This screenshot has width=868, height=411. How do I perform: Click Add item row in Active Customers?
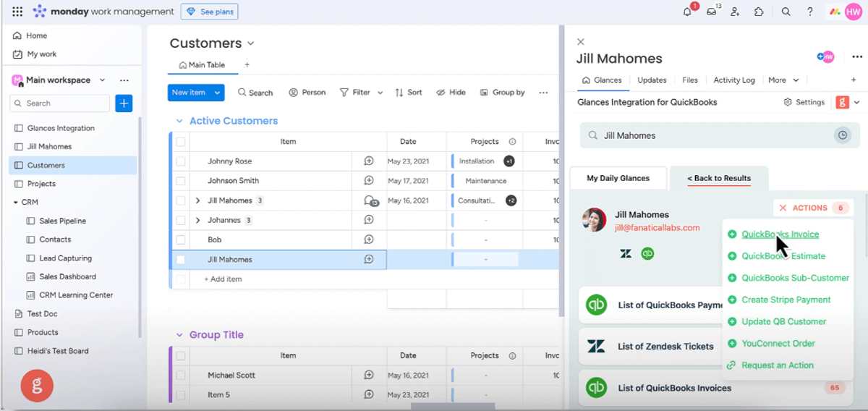coord(223,279)
